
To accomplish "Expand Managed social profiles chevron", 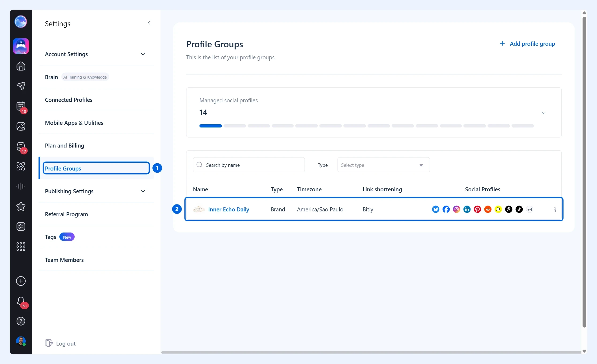I will click(544, 113).
